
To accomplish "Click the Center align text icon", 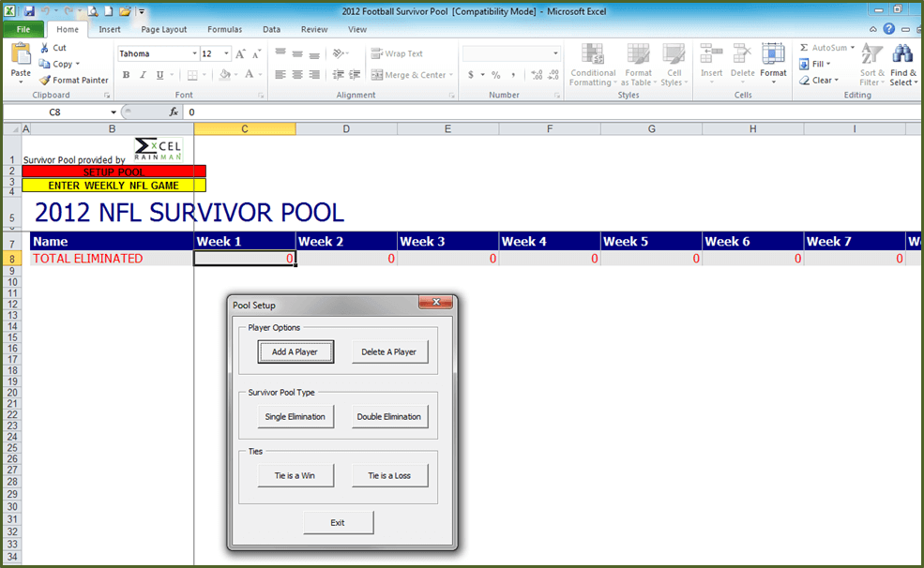I will [297, 75].
